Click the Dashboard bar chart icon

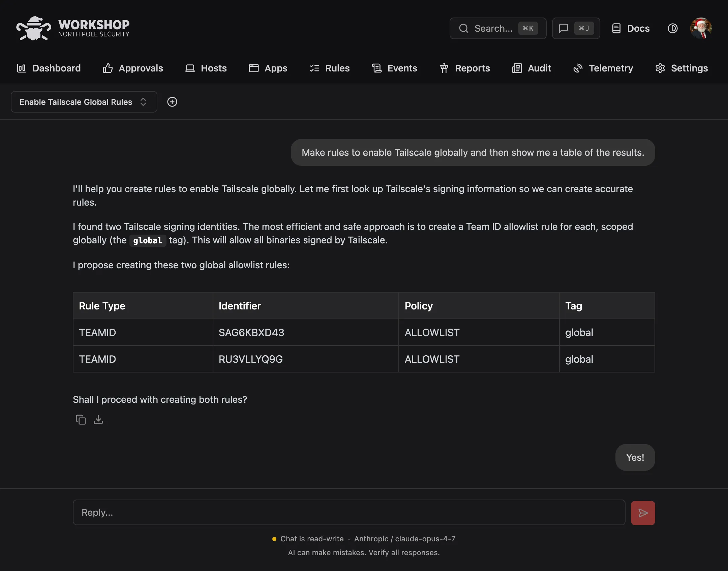22,68
